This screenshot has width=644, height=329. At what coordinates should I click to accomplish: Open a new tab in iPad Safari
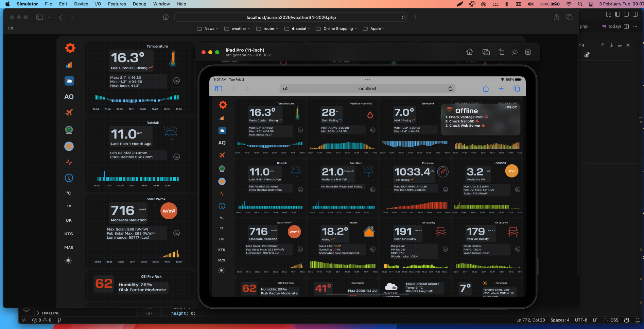(501, 89)
